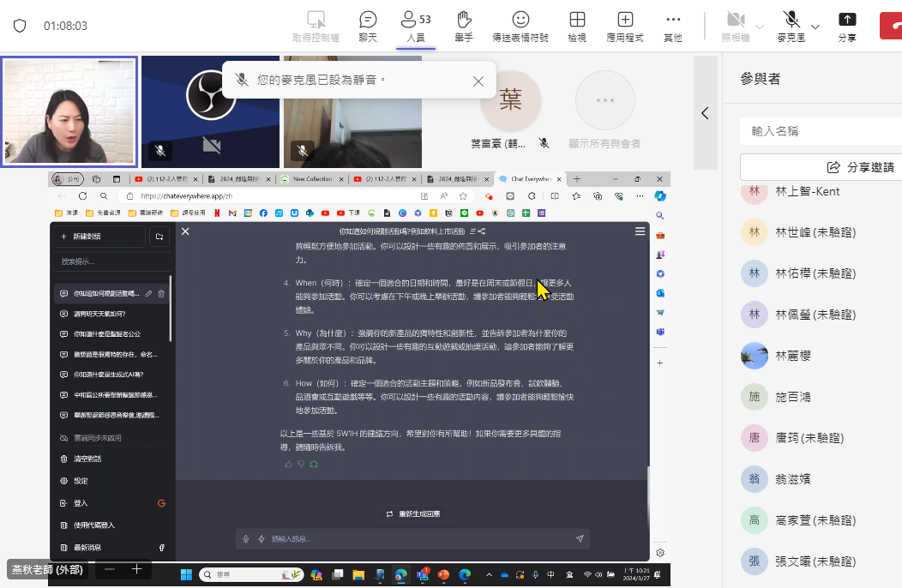Open the hamburger menu in the chat header
The image size is (902, 588).
pos(640,231)
